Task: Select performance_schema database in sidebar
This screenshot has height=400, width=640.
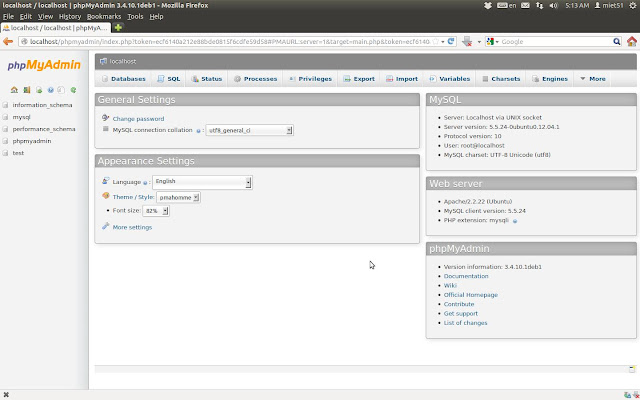Action: [44, 129]
